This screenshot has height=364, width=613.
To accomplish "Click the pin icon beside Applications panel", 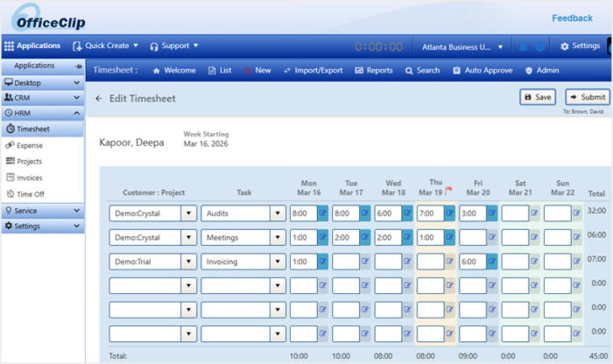I will (x=79, y=66).
